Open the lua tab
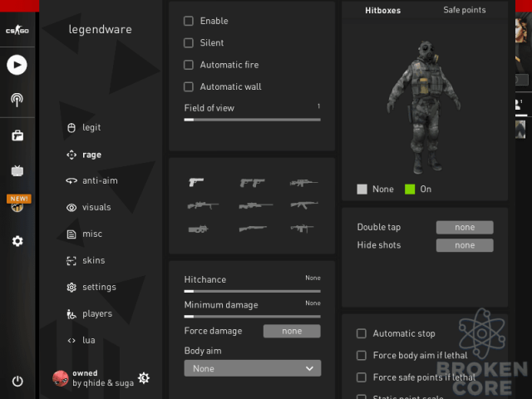Screen dimensions: 532x399 [81, 340]
